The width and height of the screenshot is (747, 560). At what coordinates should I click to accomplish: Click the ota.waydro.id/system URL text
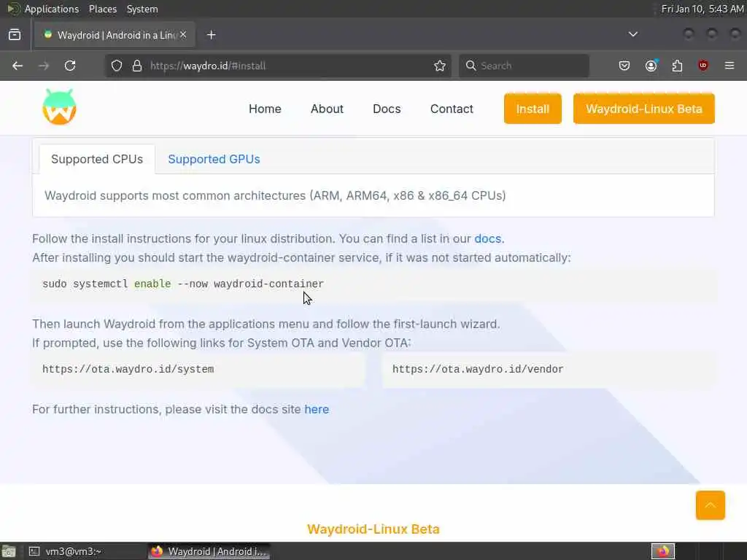click(128, 370)
